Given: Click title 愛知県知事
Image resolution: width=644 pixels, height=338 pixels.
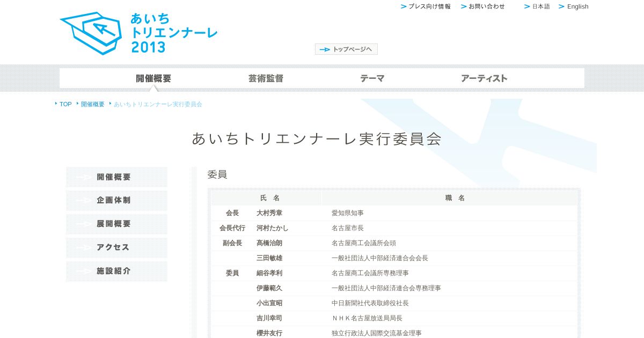Looking at the screenshot, I should (x=348, y=213).
